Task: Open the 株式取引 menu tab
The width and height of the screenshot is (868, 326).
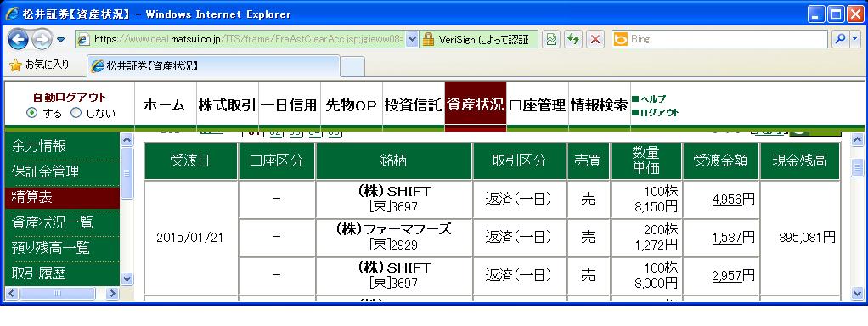Action: pyautogui.click(x=227, y=104)
